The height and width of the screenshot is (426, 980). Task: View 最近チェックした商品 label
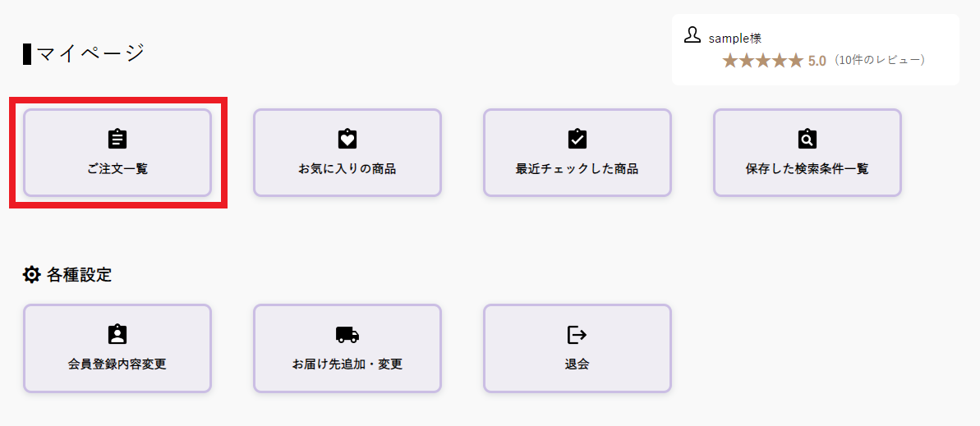577,169
